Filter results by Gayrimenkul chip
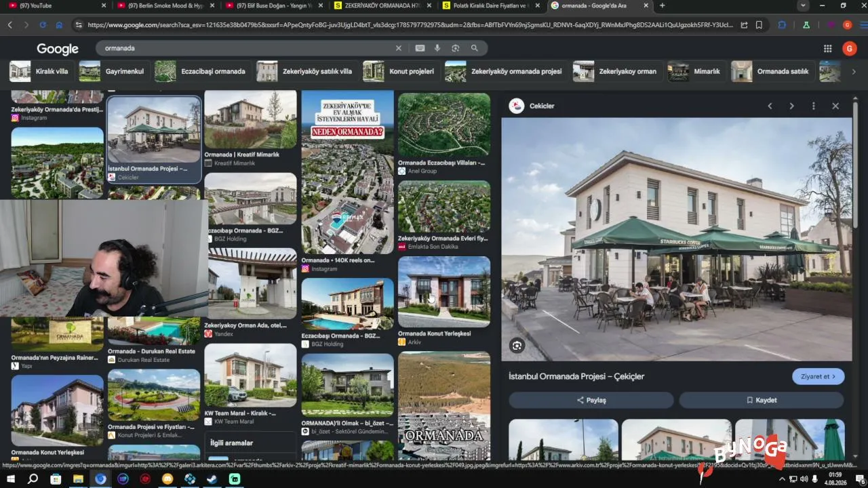Viewport: 868px width, 488px height. point(113,71)
